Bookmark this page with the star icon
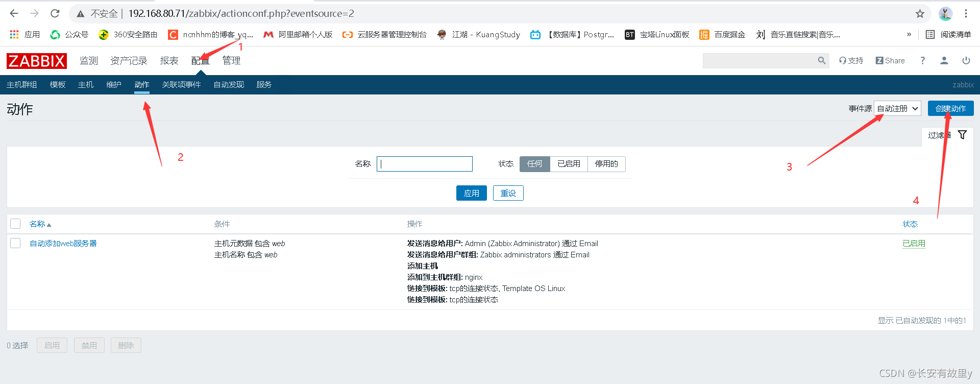The image size is (980, 384). click(x=920, y=14)
